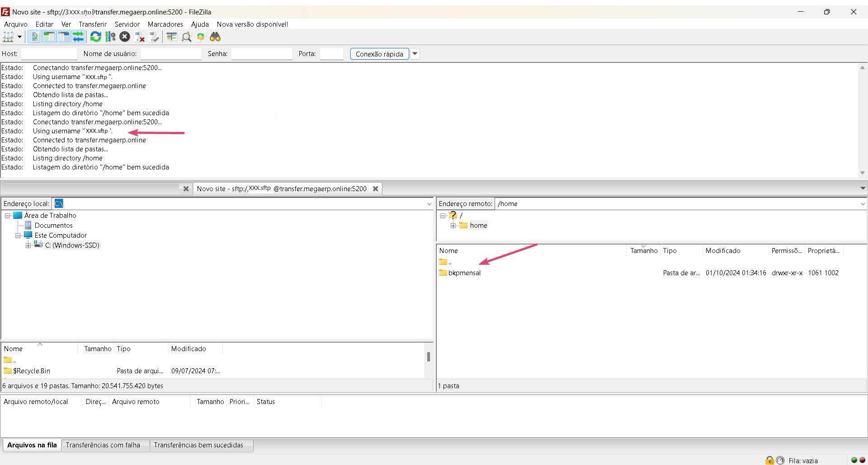This screenshot has width=868, height=465.
Task: Click the Nova versão disponível! menu link
Action: 252,24
